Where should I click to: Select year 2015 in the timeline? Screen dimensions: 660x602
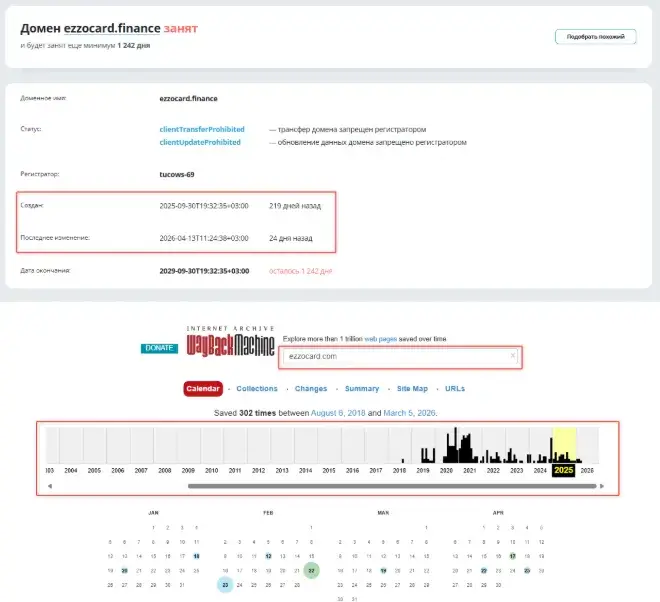pos(329,470)
